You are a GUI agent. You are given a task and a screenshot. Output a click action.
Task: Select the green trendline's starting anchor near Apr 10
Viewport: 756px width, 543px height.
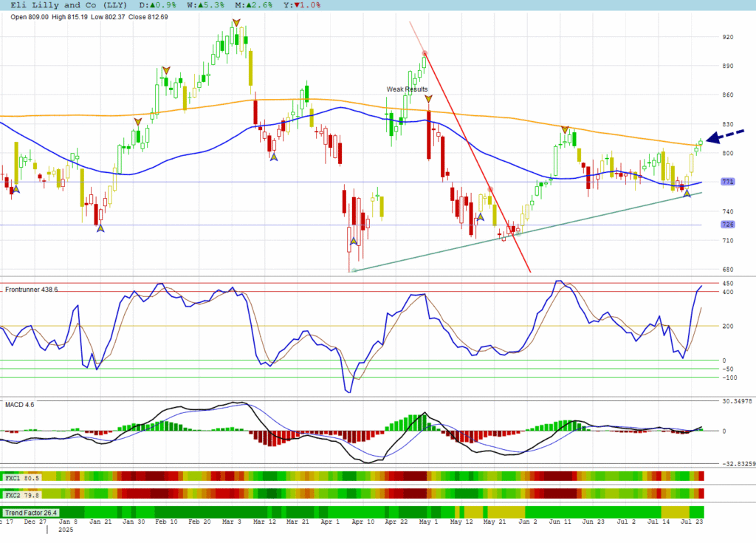tap(354, 271)
